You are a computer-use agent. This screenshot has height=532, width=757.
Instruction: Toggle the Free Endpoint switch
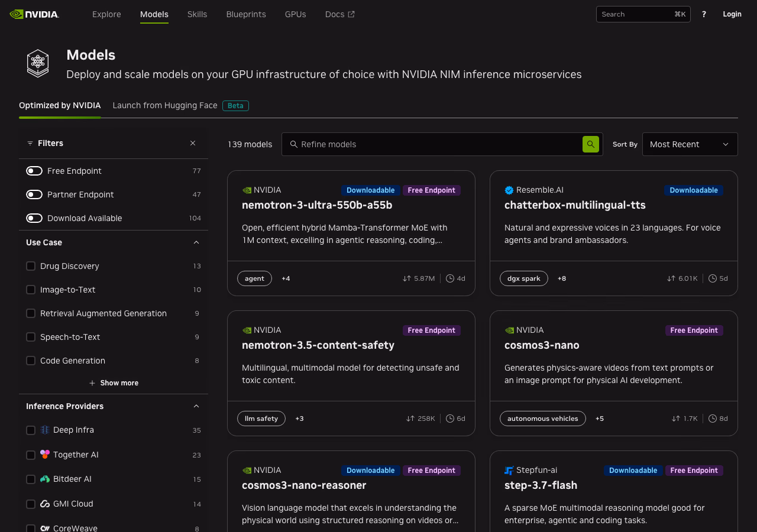click(x=34, y=171)
